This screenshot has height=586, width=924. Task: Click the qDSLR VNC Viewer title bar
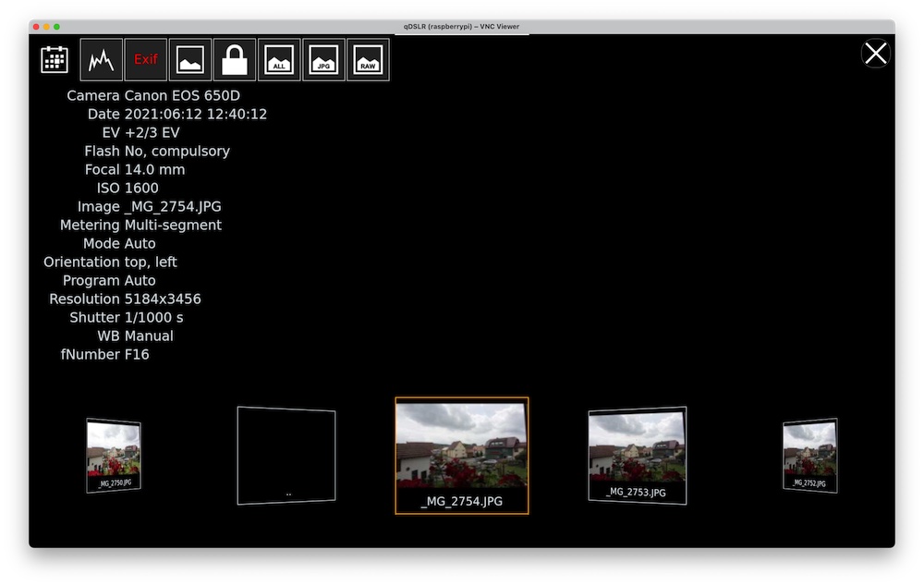click(x=462, y=26)
